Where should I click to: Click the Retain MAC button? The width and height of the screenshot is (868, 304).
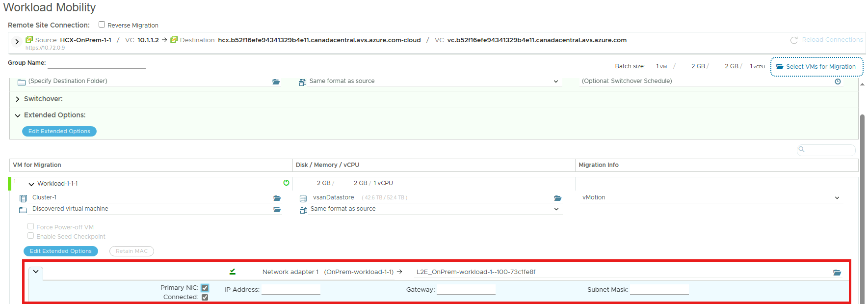pos(132,251)
